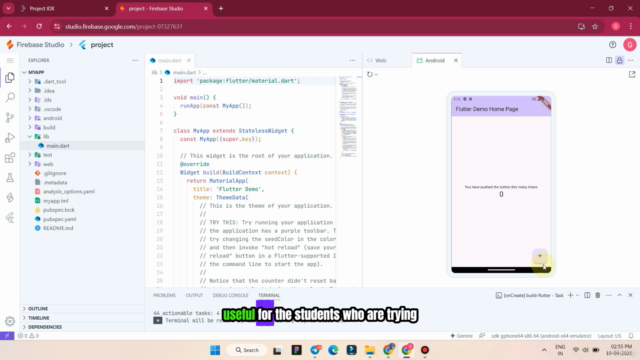640x360 pixels.
Task: Switch to the DEBUG CONSOLE tab
Action: 230,295
